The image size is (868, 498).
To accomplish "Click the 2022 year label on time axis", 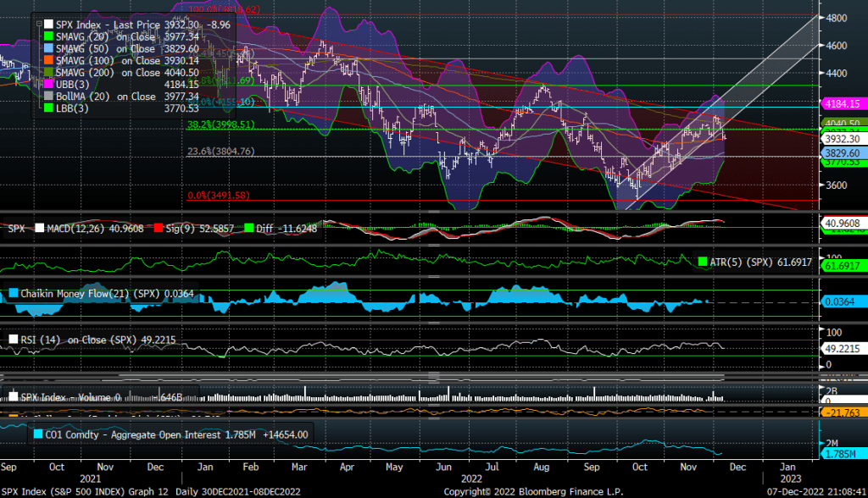I will click(471, 479).
